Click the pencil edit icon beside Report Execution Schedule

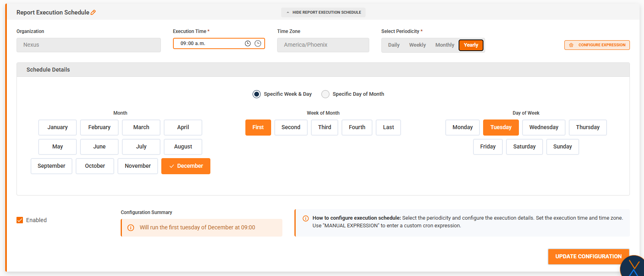point(93,12)
